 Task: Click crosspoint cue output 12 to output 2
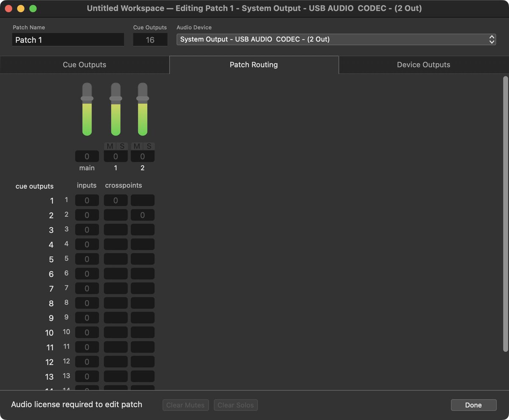143,362
